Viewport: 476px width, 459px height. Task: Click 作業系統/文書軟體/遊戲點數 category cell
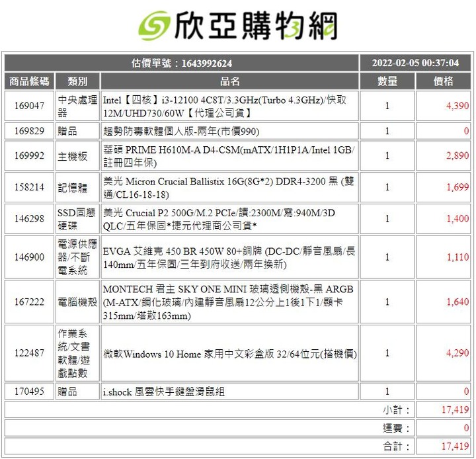click(x=77, y=353)
